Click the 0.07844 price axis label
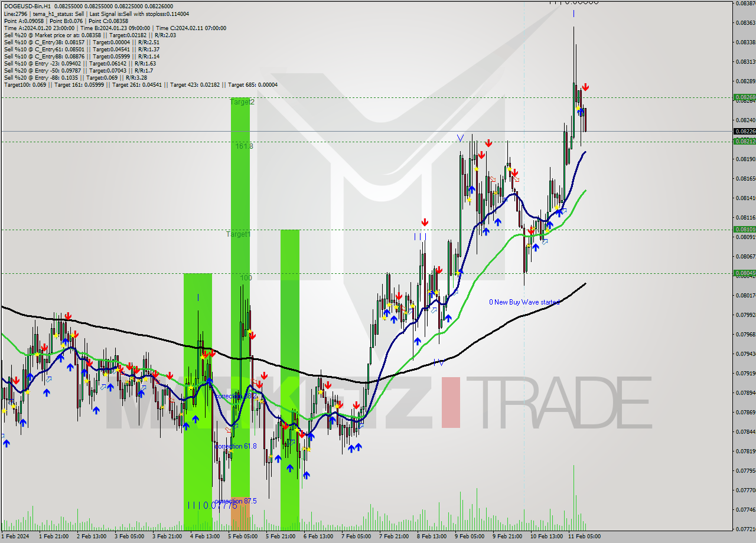This screenshot has height=543, width=756. pyautogui.click(x=745, y=431)
